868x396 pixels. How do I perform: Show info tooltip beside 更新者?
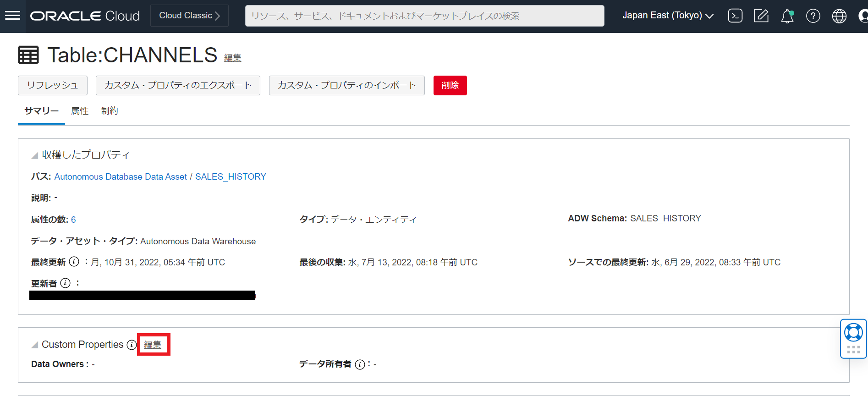click(66, 283)
